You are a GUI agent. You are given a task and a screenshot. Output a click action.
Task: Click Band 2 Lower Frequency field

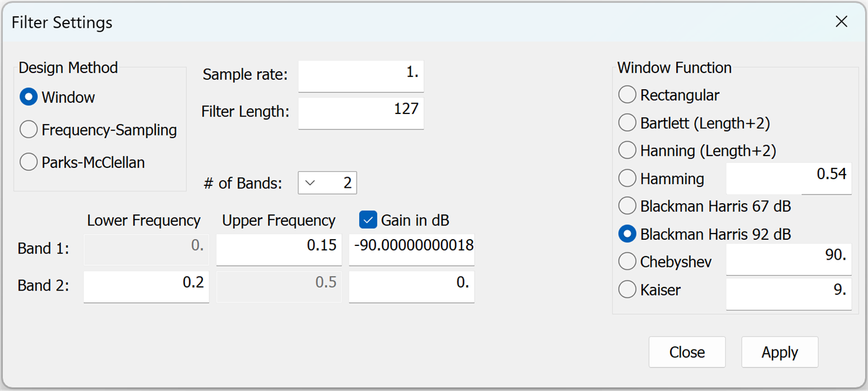pyautogui.click(x=146, y=286)
